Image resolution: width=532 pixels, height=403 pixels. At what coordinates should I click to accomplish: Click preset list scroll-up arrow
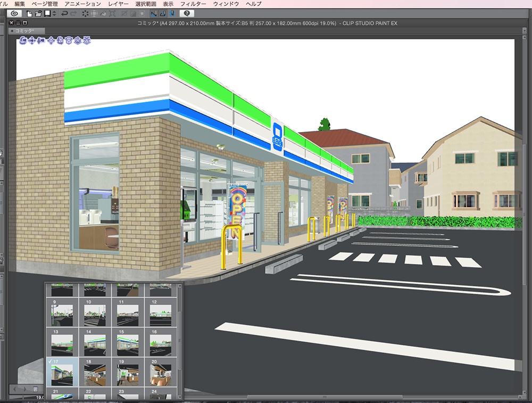(x=180, y=286)
